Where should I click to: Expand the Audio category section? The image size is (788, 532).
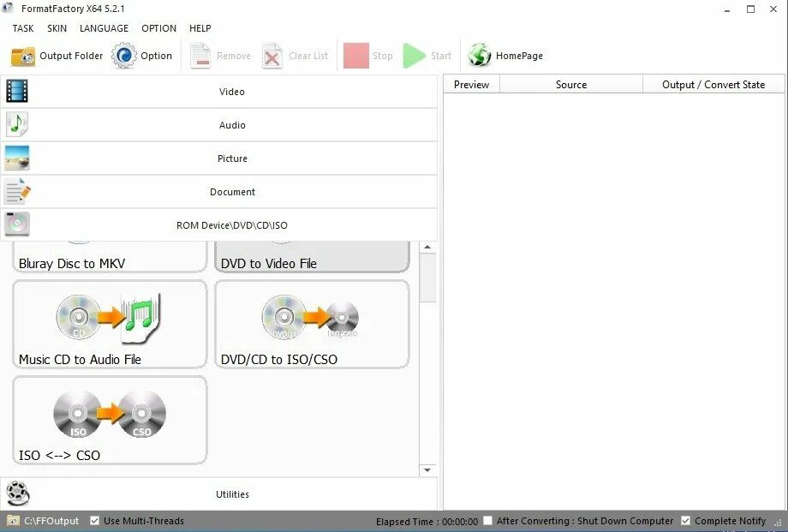219,125
